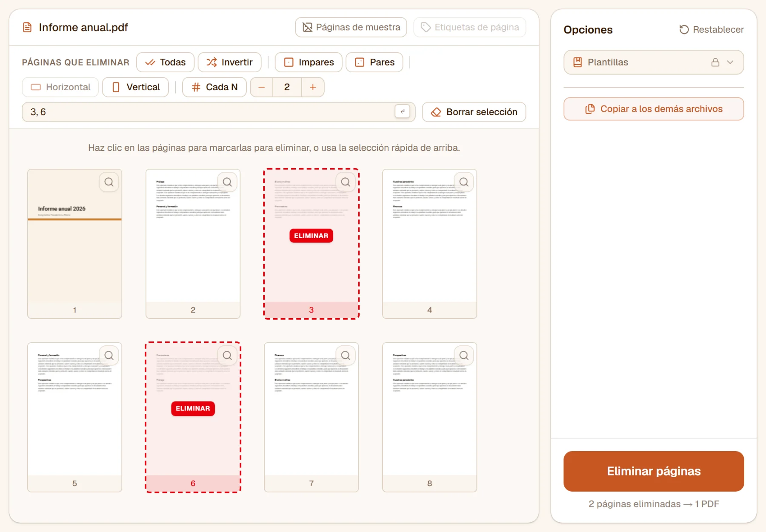The height and width of the screenshot is (532, 766).
Task: Click the orange Eliminar páginas button
Action: 654,471
